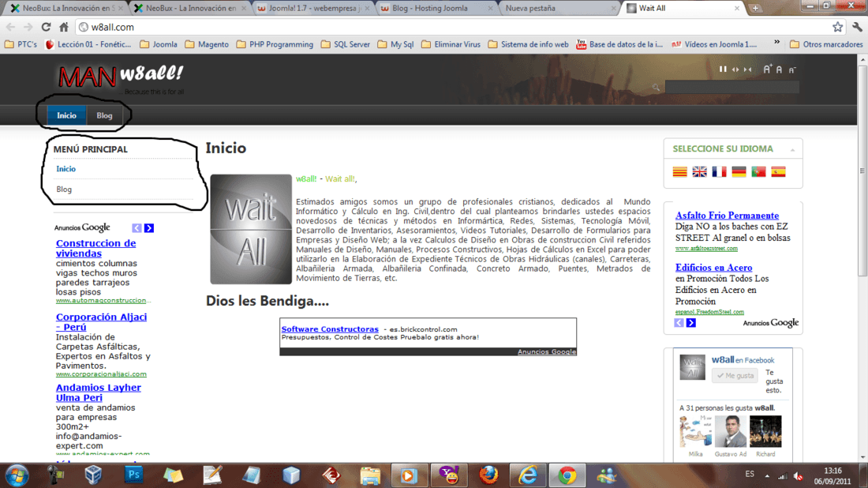Open Chrome wrench settings menu
Screen dimensions: 868x488
(857, 27)
